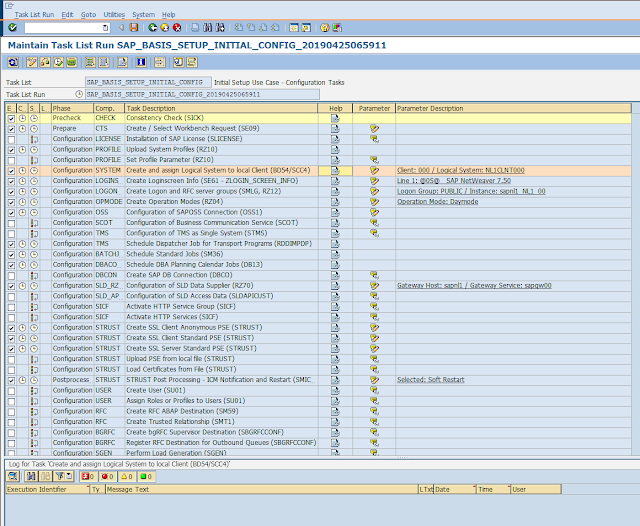Click the Customize Local Layout icon

[337, 27]
